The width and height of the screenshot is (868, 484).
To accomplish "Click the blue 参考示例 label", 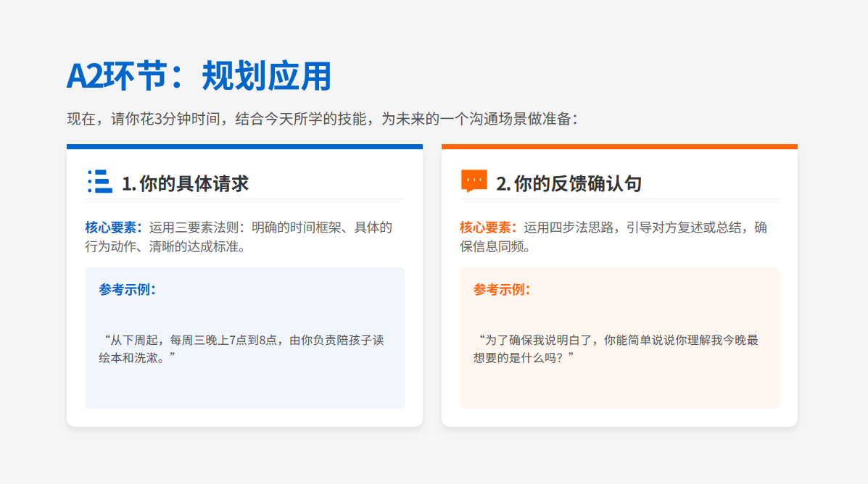I will click(128, 290).
